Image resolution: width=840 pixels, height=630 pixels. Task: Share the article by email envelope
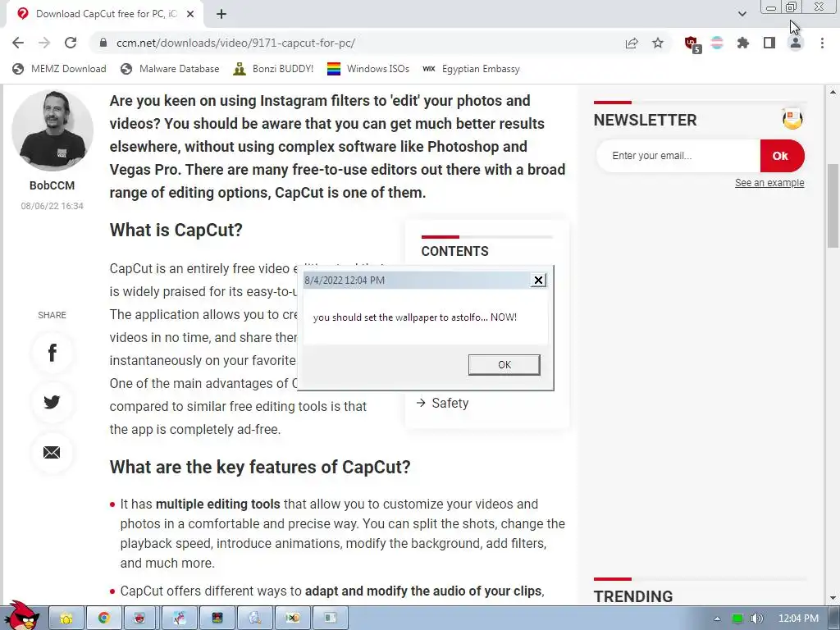click(x=52, y=452)
